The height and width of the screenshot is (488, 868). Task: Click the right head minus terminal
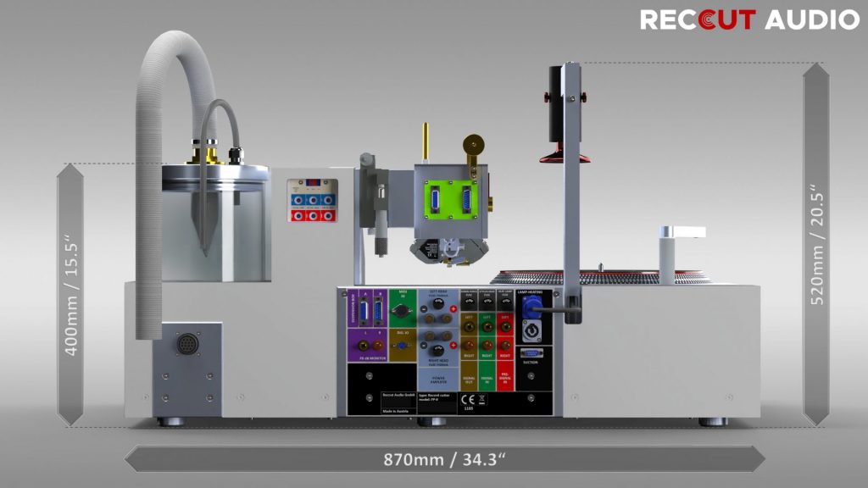[424, 346]
